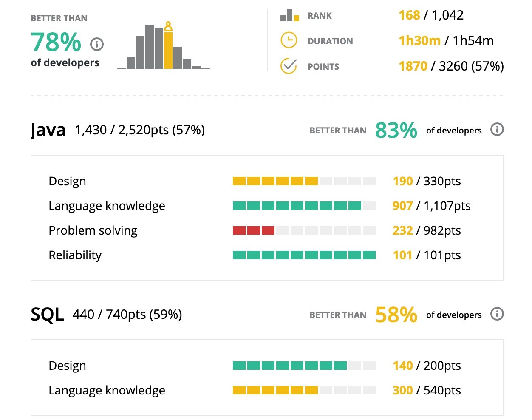This screenshot has width=532, height=420.
Task: Click the Rank bar chart icon
Action: (x=289, y=15)
